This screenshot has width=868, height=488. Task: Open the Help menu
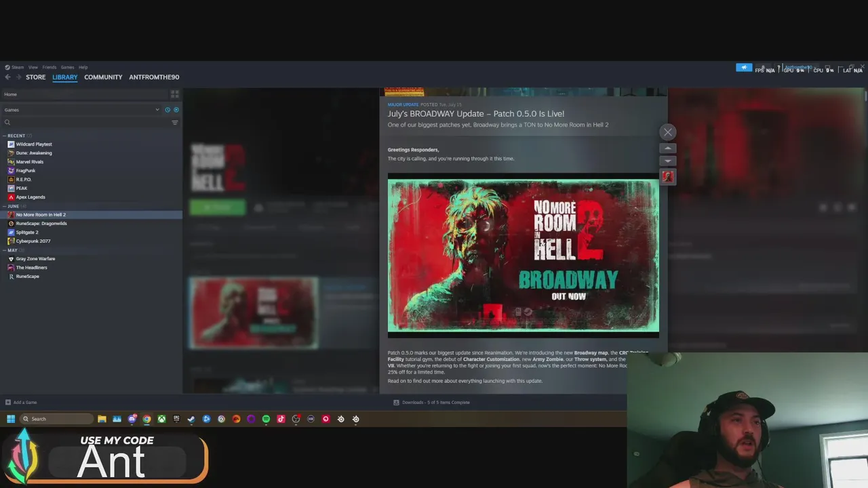pos(83,67)
